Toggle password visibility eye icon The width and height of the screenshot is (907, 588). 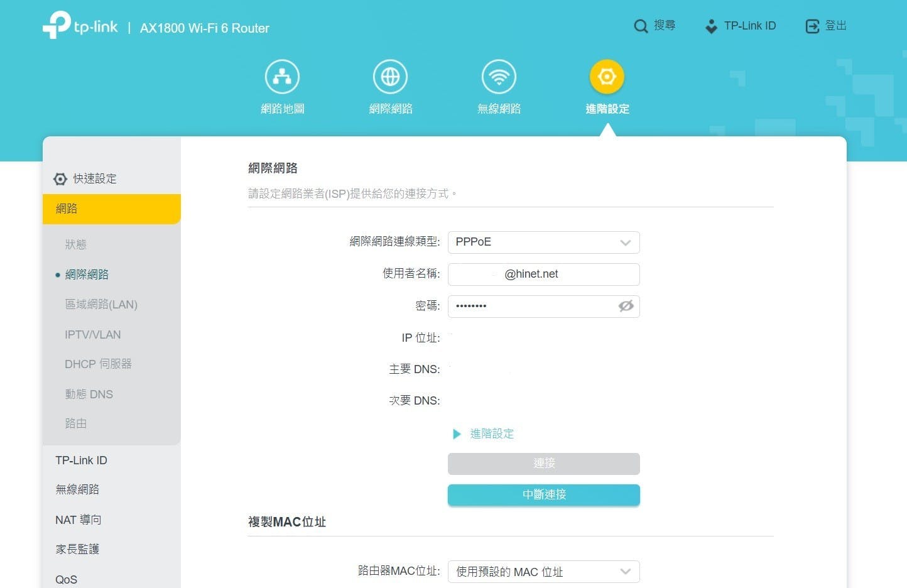(626, 306)
